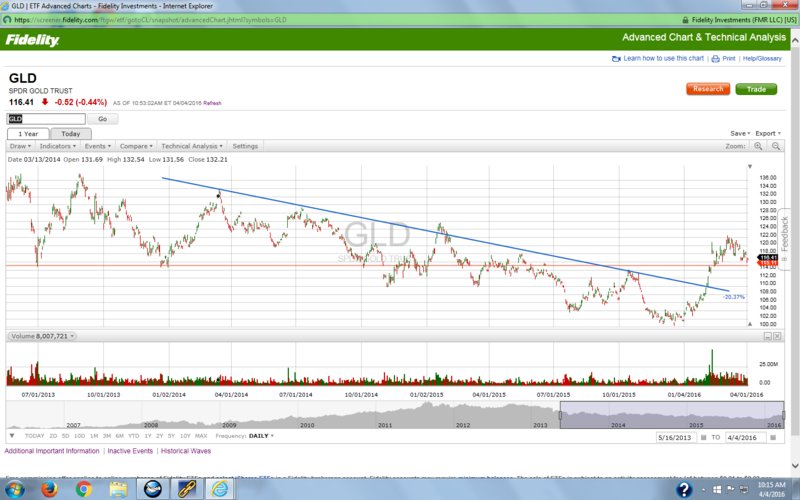
Task: Collapse the time range toolbar triangle
Action: [x=12, y=436]
